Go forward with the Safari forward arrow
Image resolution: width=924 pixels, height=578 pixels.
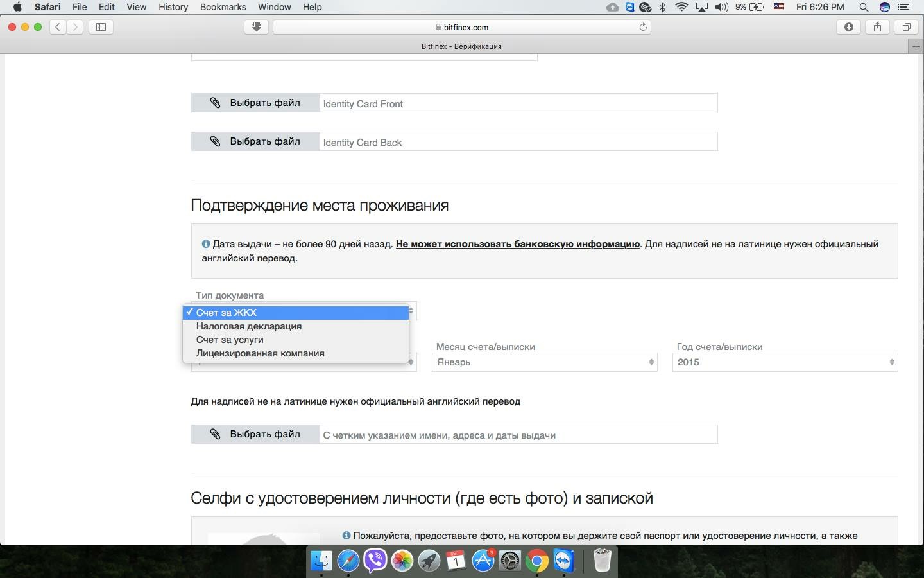tap(75, 27)
